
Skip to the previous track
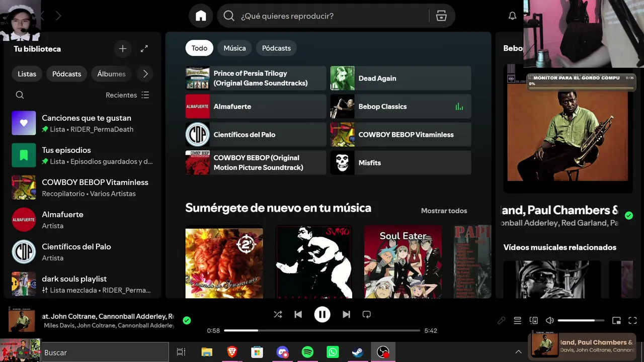[298, 315]
